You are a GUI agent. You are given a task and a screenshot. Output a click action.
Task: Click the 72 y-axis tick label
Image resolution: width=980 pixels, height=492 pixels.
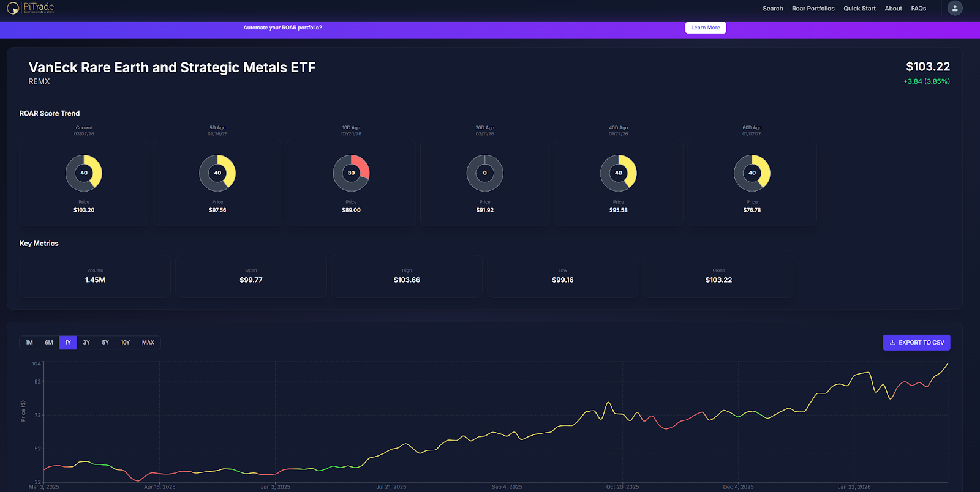pos(38,415)
